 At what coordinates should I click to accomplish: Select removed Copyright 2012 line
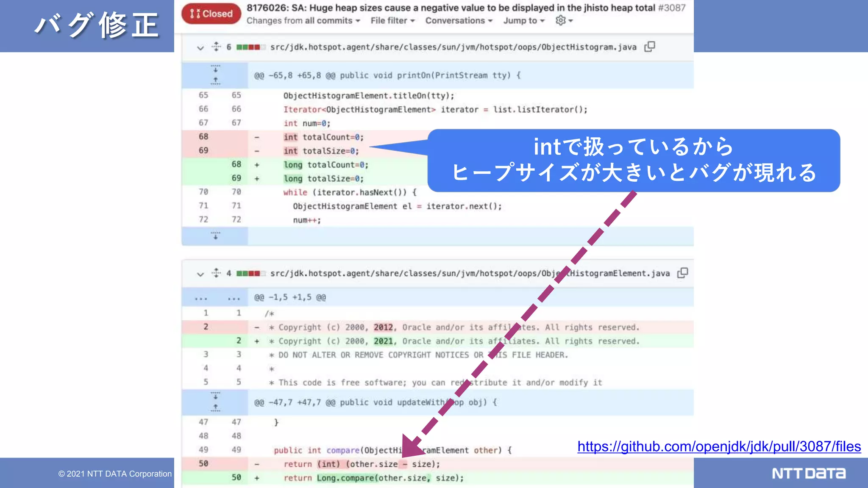pyautogui.click(x=437, y=327)
